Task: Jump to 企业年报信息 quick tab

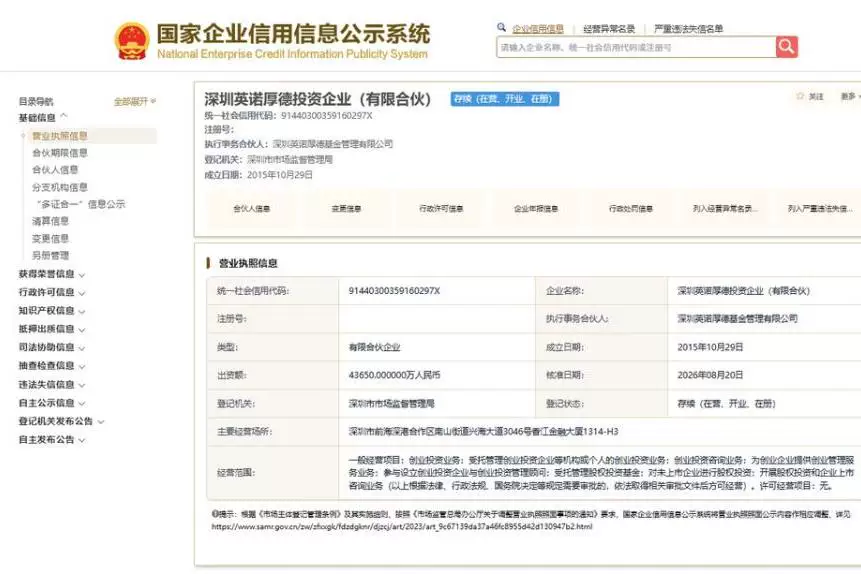Action: tap(536, 209)
